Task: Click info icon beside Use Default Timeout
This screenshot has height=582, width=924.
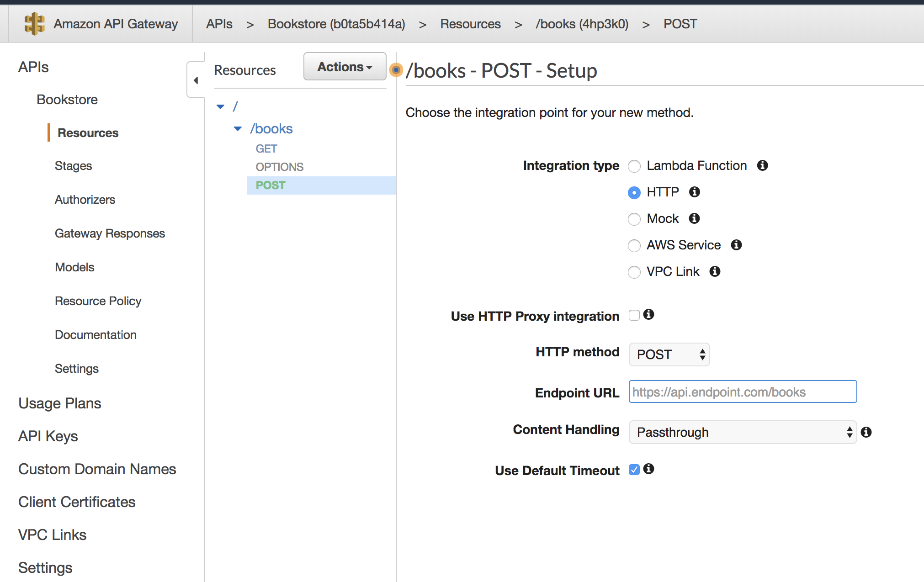Action: (x=648, y=469)
